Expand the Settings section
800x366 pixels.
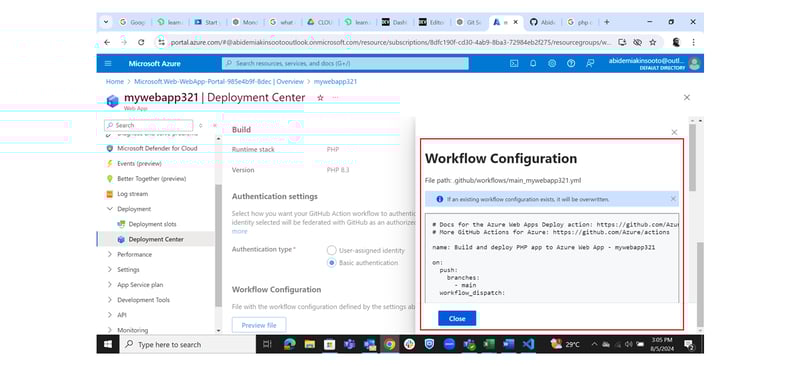coord(110,270)
